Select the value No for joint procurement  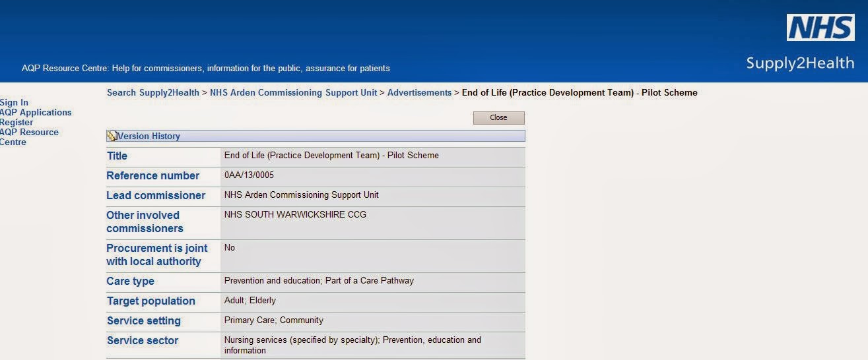pyautogui.click(x=230, y=248)
